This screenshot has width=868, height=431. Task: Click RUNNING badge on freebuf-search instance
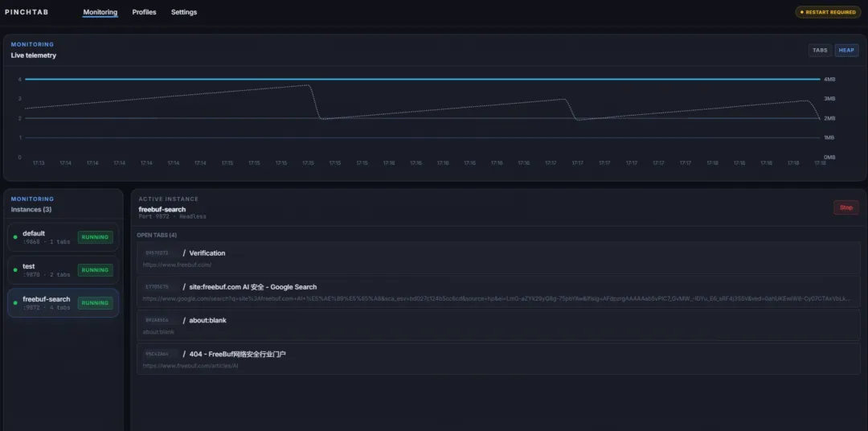95,303
